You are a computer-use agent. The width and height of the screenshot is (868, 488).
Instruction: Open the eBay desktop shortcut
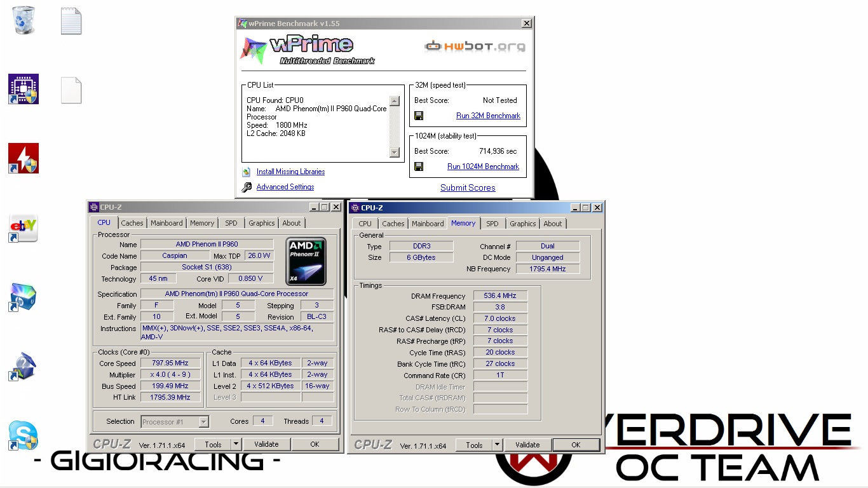pyautogui.click(x=24, y=228)
